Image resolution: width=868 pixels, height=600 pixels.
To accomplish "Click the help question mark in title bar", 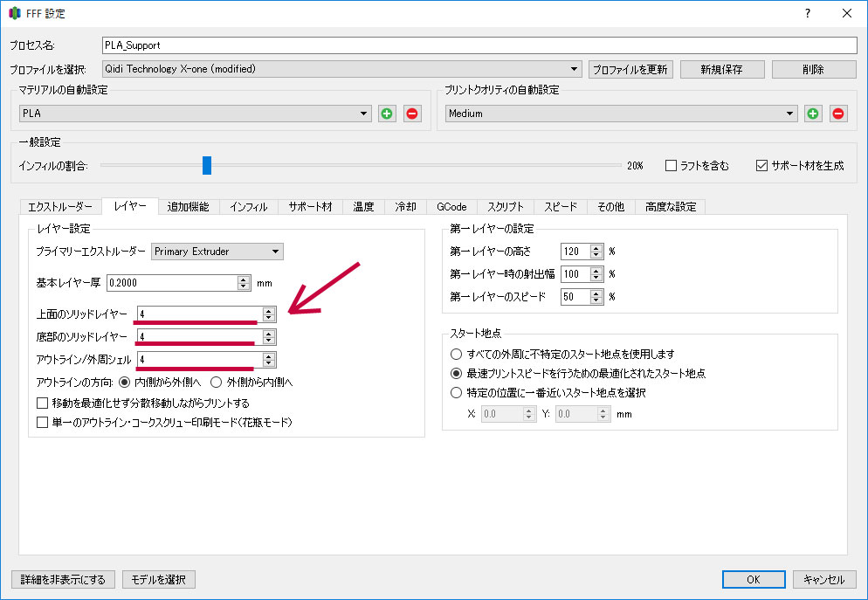I will [x=807, y=13].
